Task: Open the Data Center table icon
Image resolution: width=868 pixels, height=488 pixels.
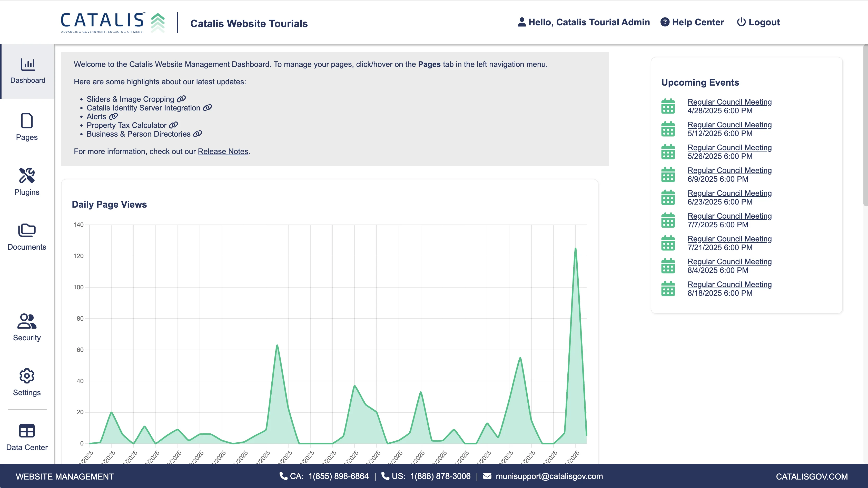Action: point(27,431)
